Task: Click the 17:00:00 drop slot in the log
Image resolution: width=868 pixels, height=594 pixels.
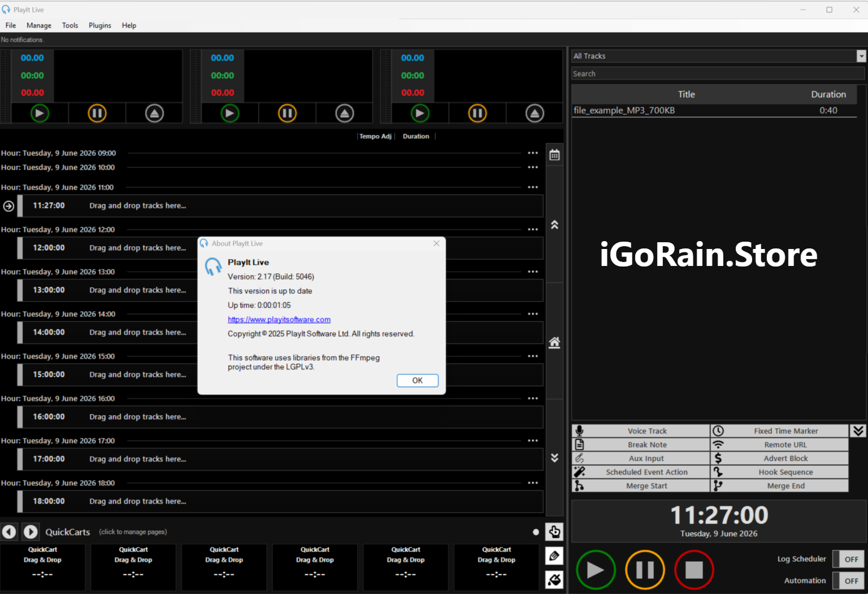Action: point(280,459)
